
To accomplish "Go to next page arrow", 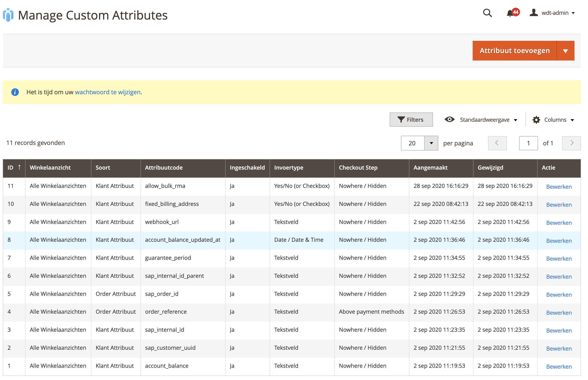I will point(571,143).
